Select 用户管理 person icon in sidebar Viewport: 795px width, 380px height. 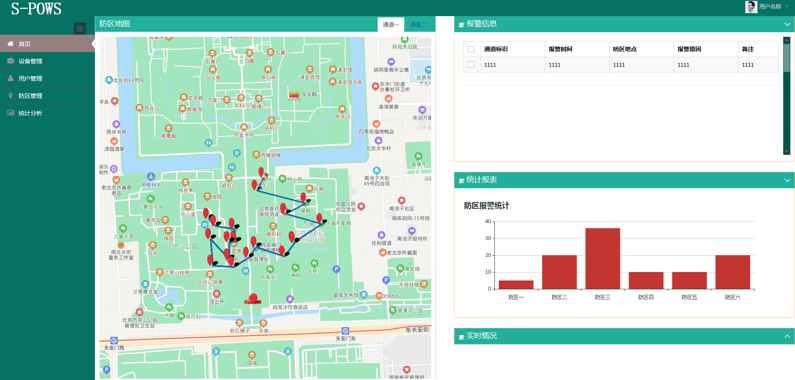pyautogui.click(x=10, y=78)
